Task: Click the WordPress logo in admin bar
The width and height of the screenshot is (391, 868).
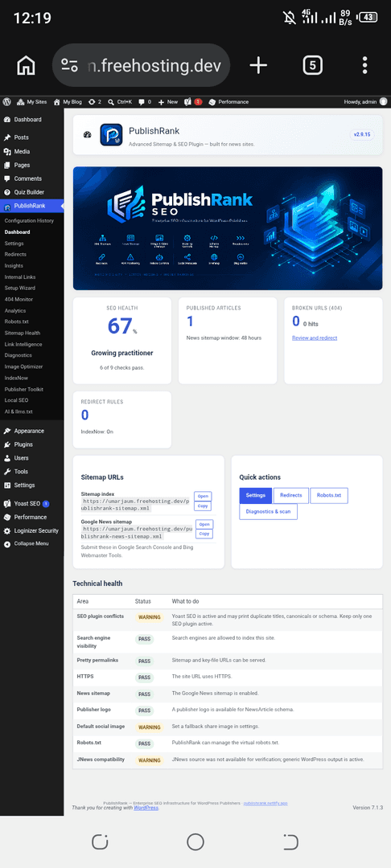Action: pos(6,102)
